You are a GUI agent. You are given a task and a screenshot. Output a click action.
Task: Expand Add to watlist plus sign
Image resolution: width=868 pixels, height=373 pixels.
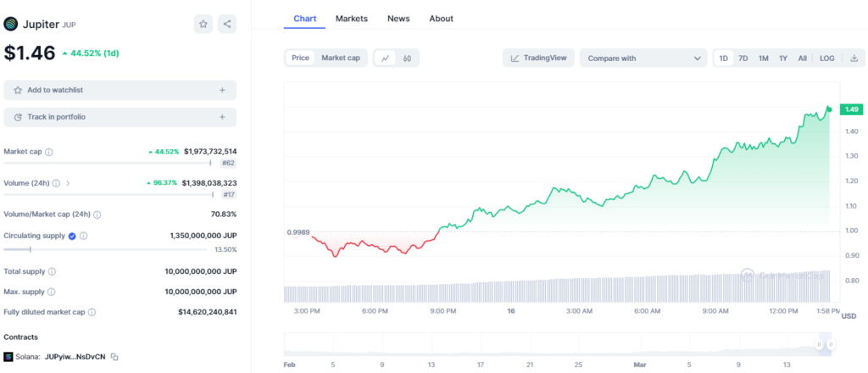point(222,90)
